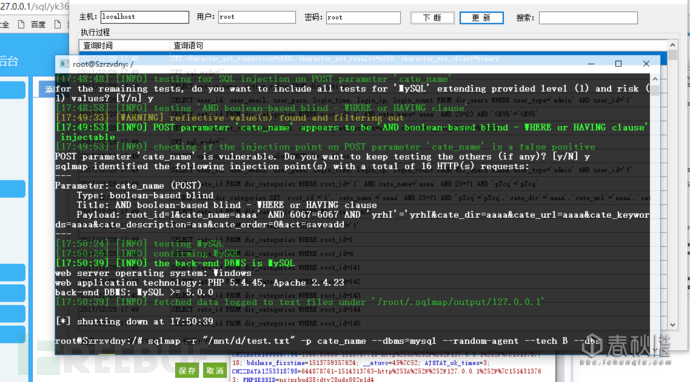
Task: Minimize the root@Szrzvdny terminal window
Action: point(591,64)
